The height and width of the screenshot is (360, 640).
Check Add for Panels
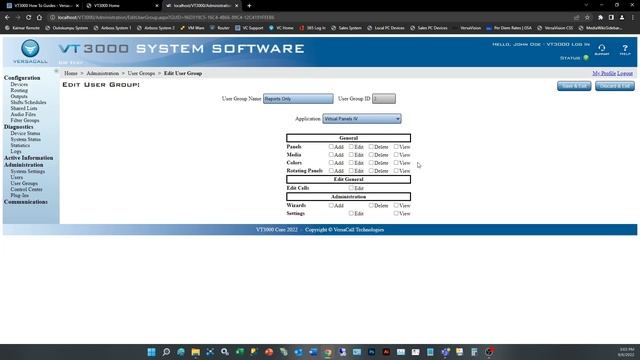(x=331, y=147)
